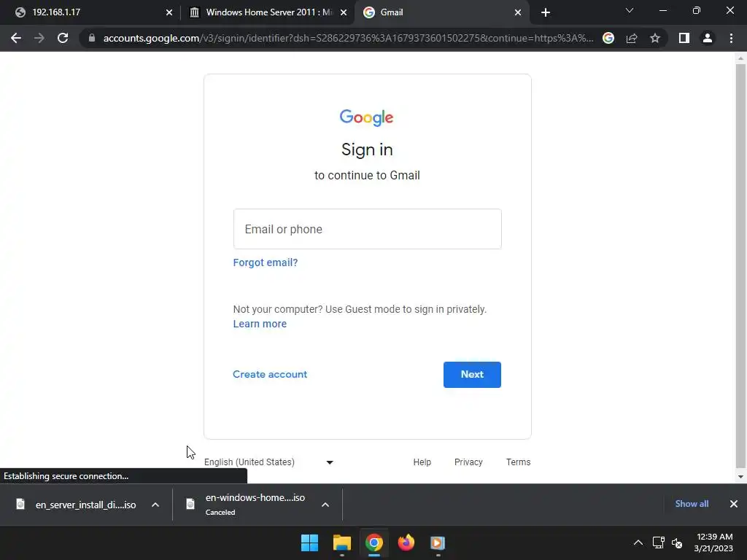This screenshot has width=747, height=560.
Task: Open the tab search dropdown
Action: click(x=630, y=10)
